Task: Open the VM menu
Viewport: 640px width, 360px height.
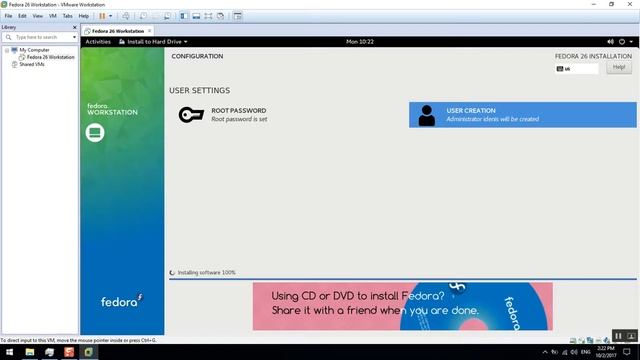Action: tap(53, 16)
